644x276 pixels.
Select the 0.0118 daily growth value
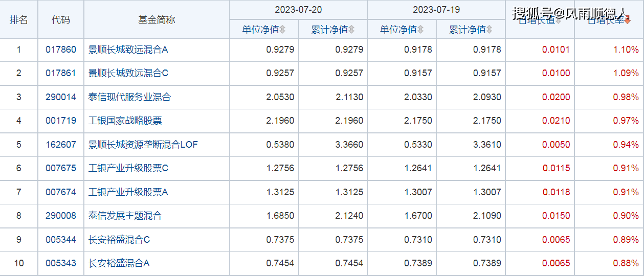coord(556,192)
